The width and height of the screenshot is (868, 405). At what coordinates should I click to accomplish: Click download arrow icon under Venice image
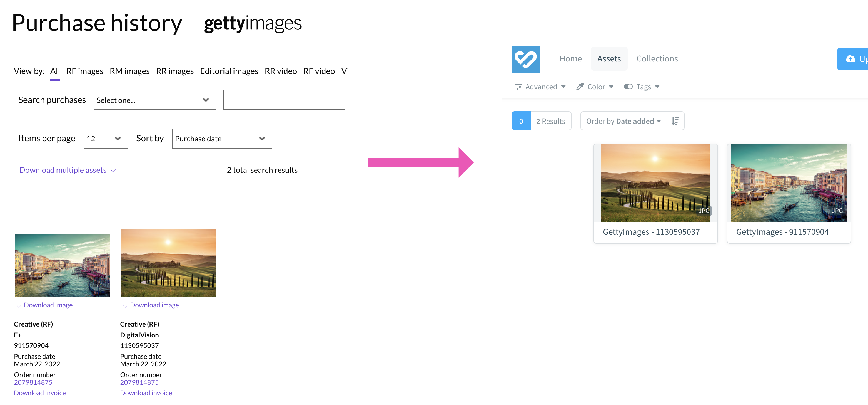pyautogui.click(x=19, y=305)
